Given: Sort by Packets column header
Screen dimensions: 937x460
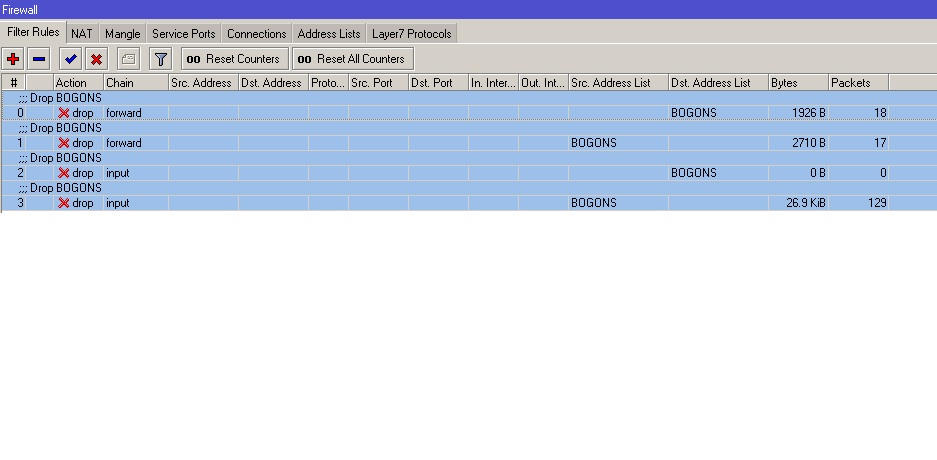Looking at the screenshot, I should pos(859,82).
